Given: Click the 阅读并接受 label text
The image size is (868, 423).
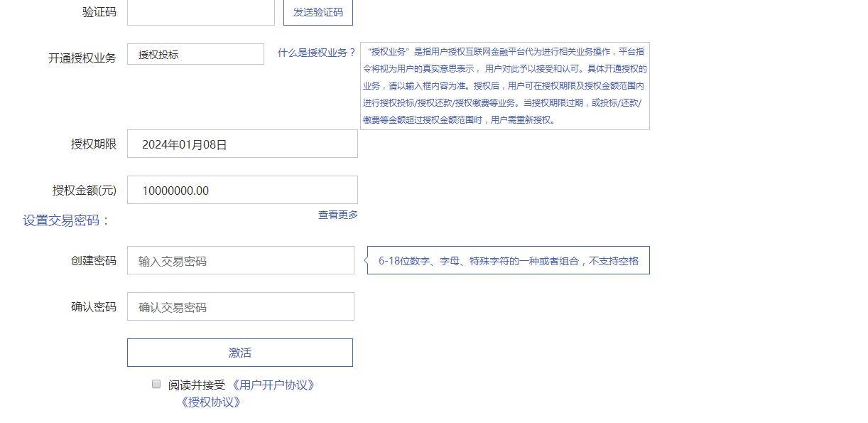Looking at the screenshot, I should [x=197, y=385].
